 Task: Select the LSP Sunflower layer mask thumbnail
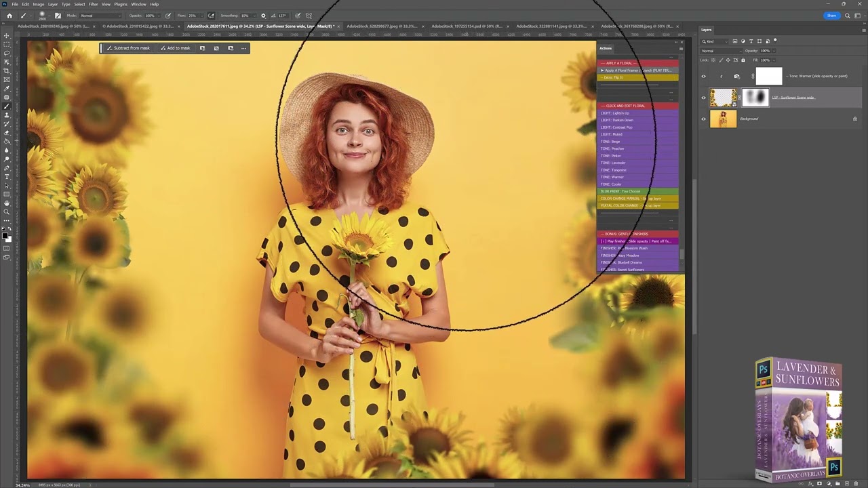[x=755, y=98]
